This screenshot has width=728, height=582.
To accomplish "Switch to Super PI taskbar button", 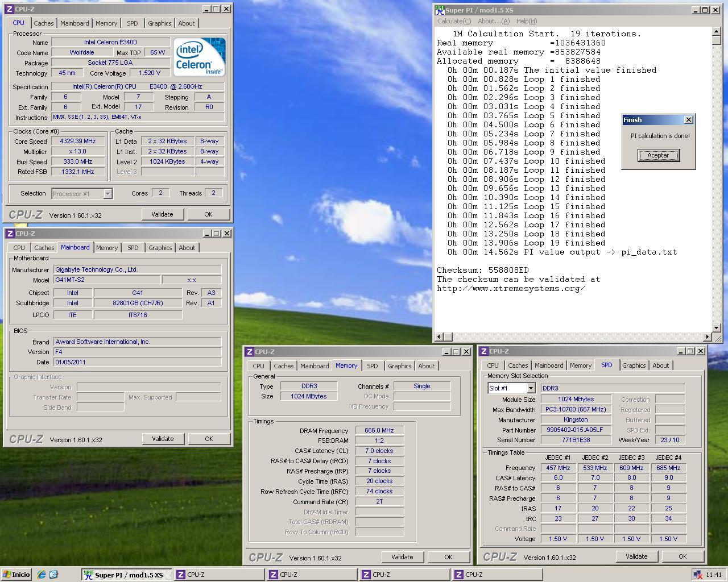I will pyautogui.click(x=126, y=575).
